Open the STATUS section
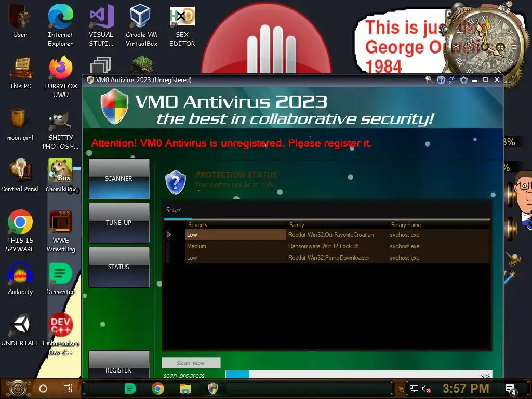The height and width of the screenshot is (399, 532). pos(119,267)
